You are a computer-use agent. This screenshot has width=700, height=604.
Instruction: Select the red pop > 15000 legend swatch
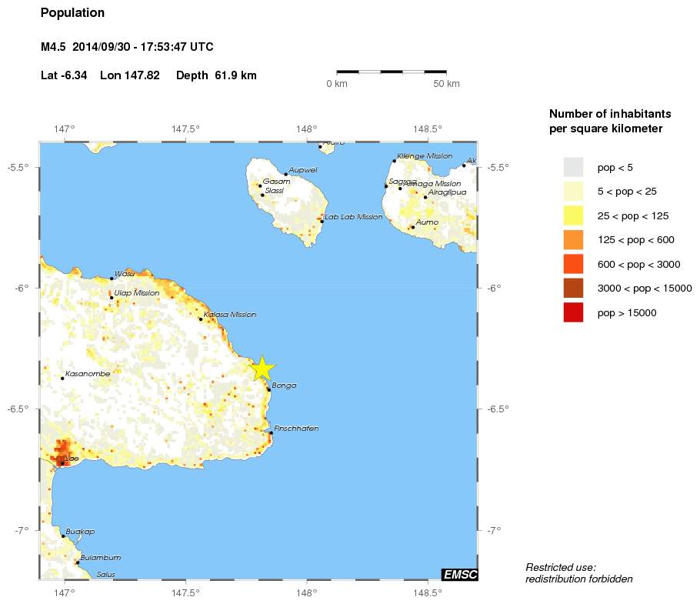pos(573,312)
